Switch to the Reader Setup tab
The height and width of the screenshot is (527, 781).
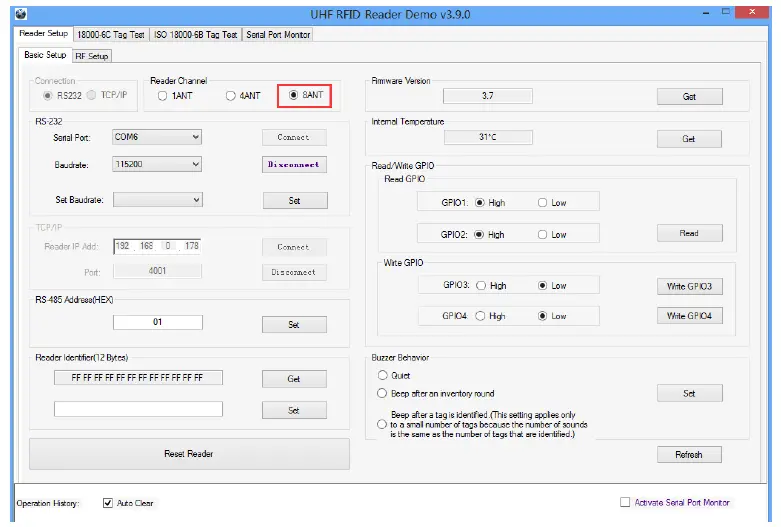pos(43,33)
